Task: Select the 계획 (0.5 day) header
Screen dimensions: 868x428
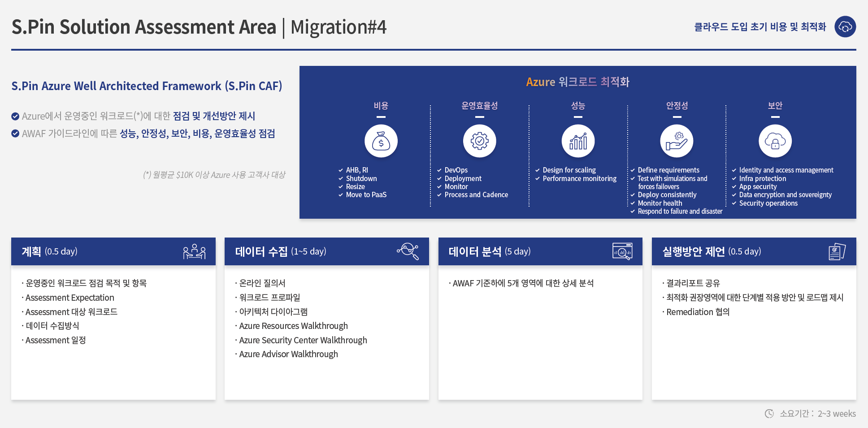Action: coord(113,251)
